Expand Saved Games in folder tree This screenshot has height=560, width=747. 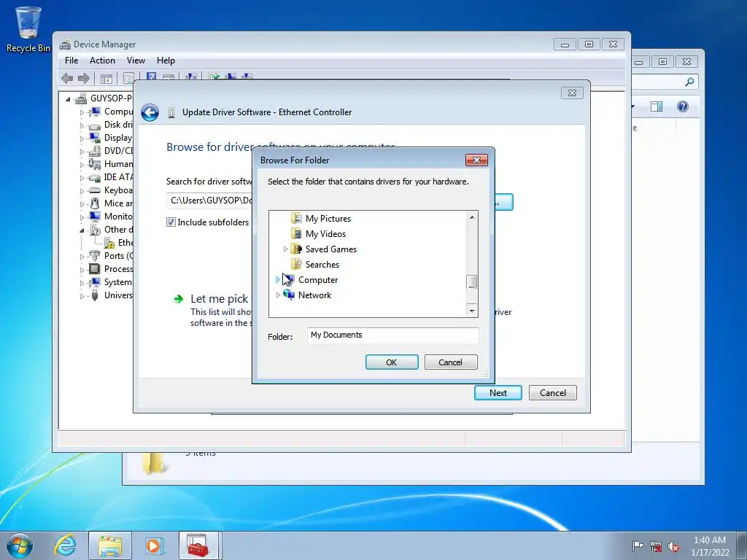coord(285,249)
